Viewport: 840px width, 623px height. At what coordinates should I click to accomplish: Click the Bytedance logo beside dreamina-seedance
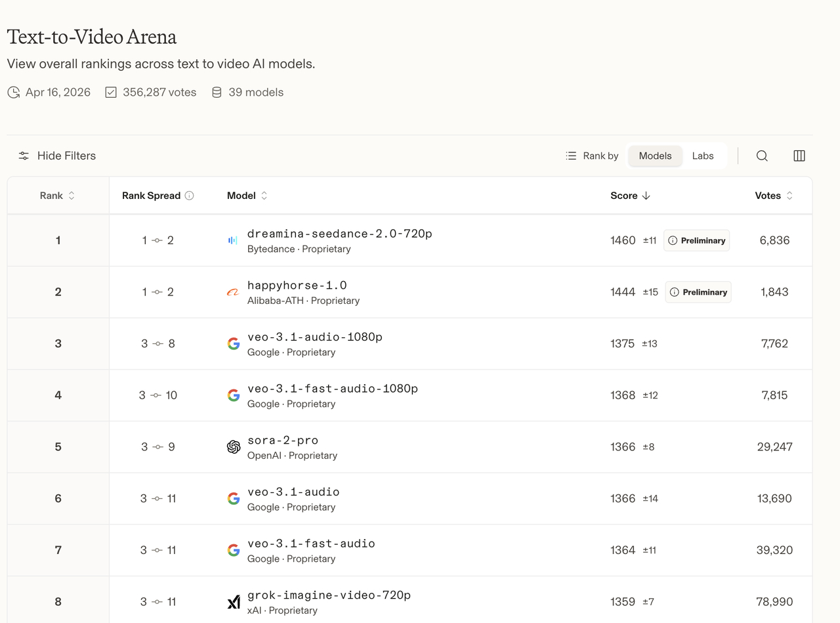[x=233, y=241]
